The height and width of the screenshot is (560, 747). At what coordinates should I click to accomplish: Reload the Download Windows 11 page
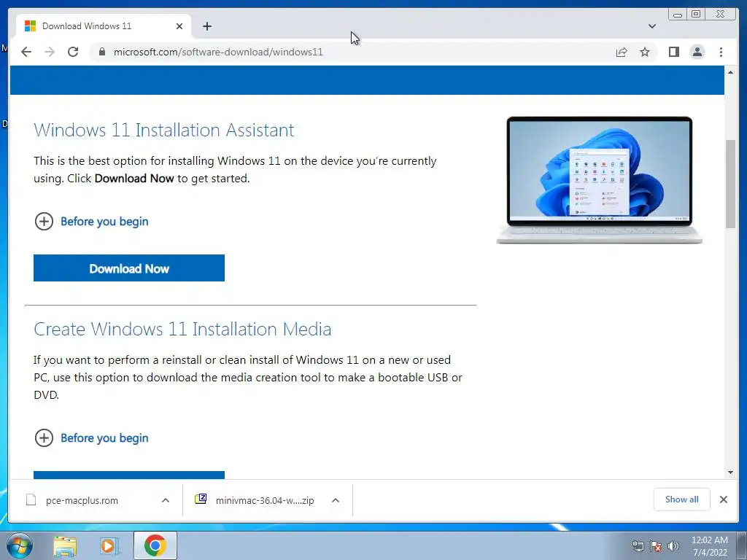73,52
